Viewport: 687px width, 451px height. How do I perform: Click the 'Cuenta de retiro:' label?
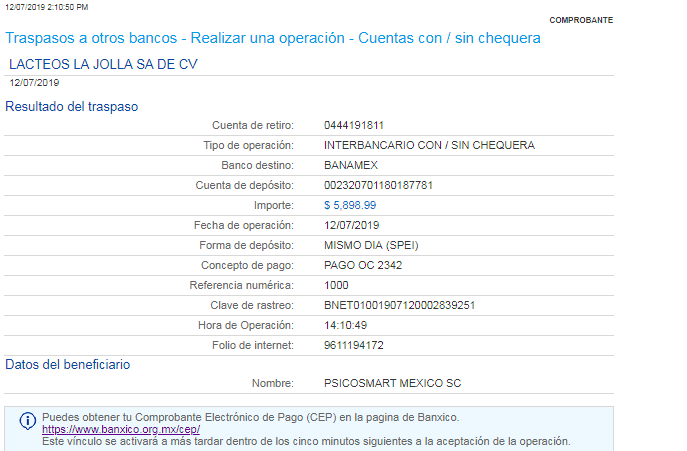tap(253, 125)
